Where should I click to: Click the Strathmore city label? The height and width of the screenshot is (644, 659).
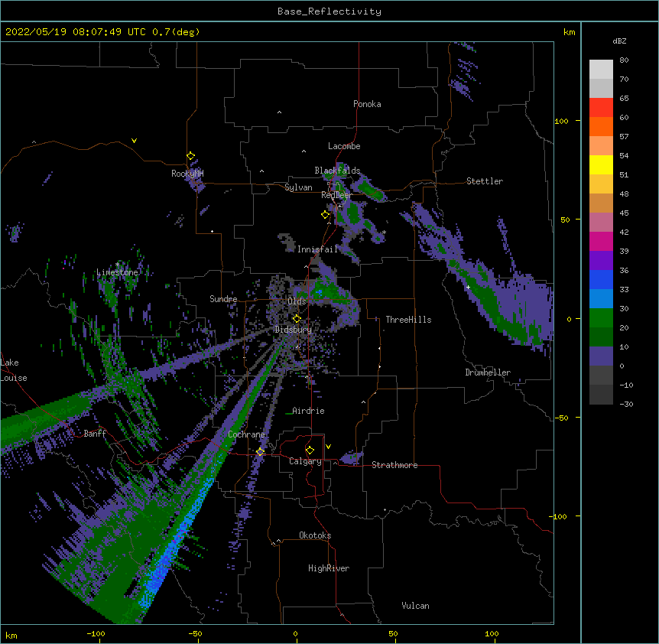click(394, 465)
